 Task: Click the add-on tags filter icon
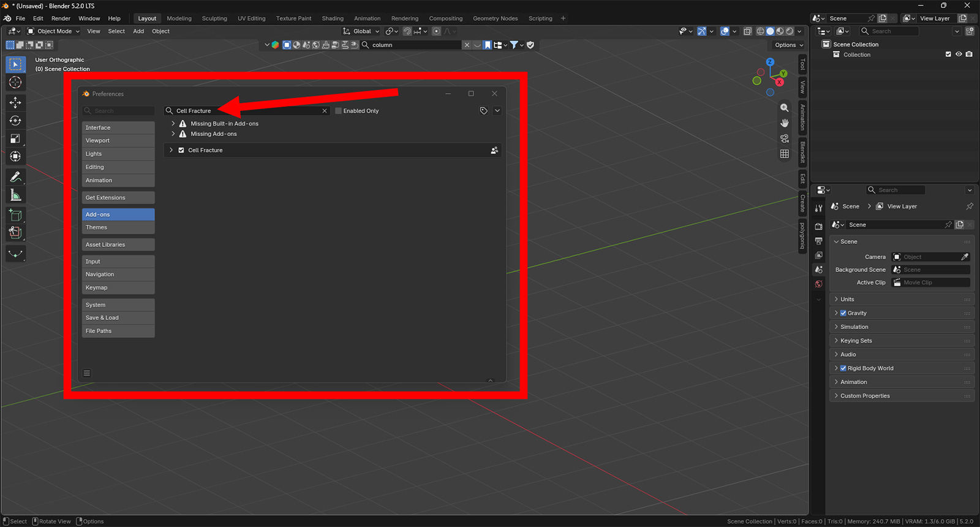click(x=484, y=111)
